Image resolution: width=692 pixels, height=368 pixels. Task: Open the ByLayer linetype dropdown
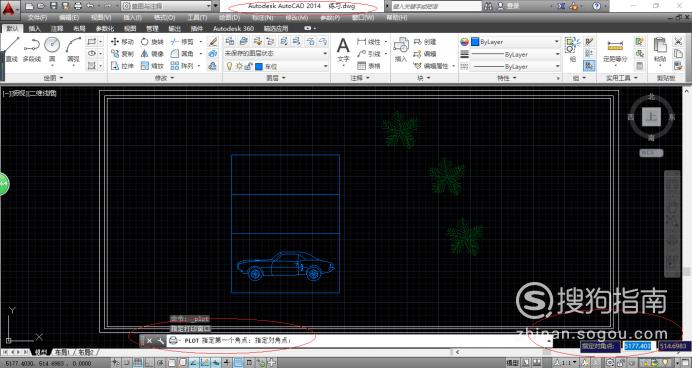click(x=515, y=67)
